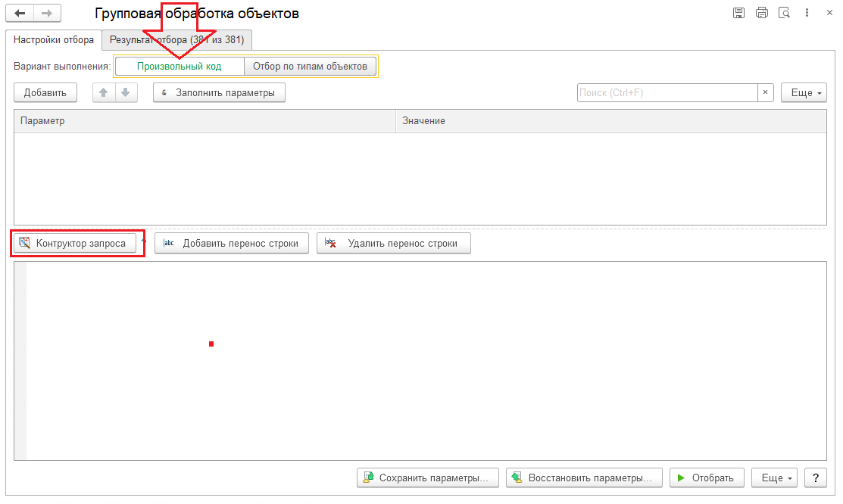Click Заполнить параметры button

click(x=219, y=92)
